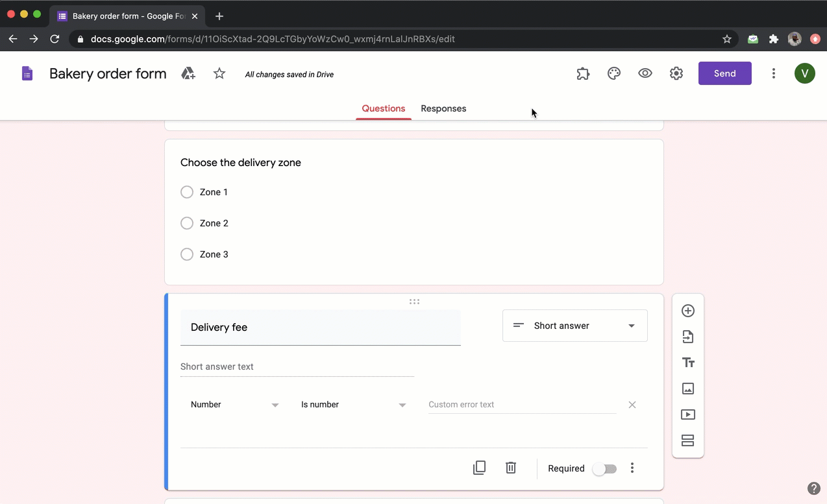Open the Number validation dropdown
The width and height of the screenshot is (827, 504).
tap(235, 404)
